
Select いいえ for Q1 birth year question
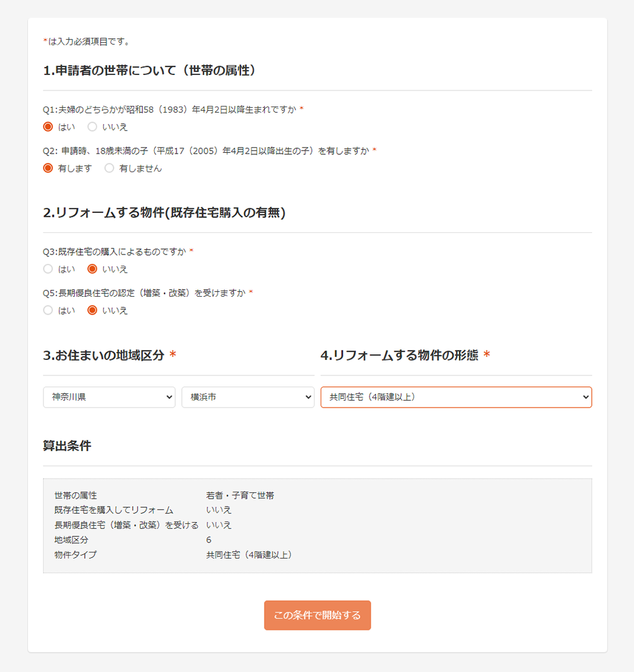click(92, 126)
